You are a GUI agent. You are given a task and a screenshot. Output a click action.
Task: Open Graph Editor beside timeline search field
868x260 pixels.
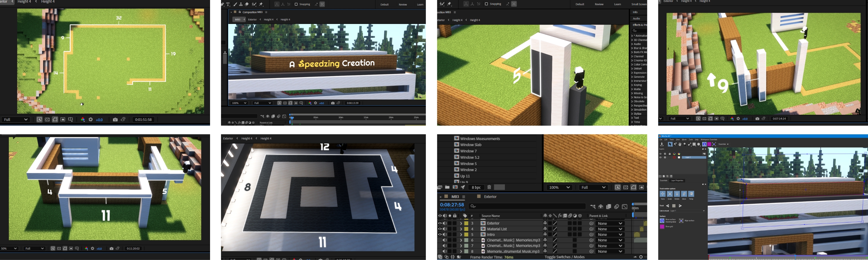[x=624, y=207]
